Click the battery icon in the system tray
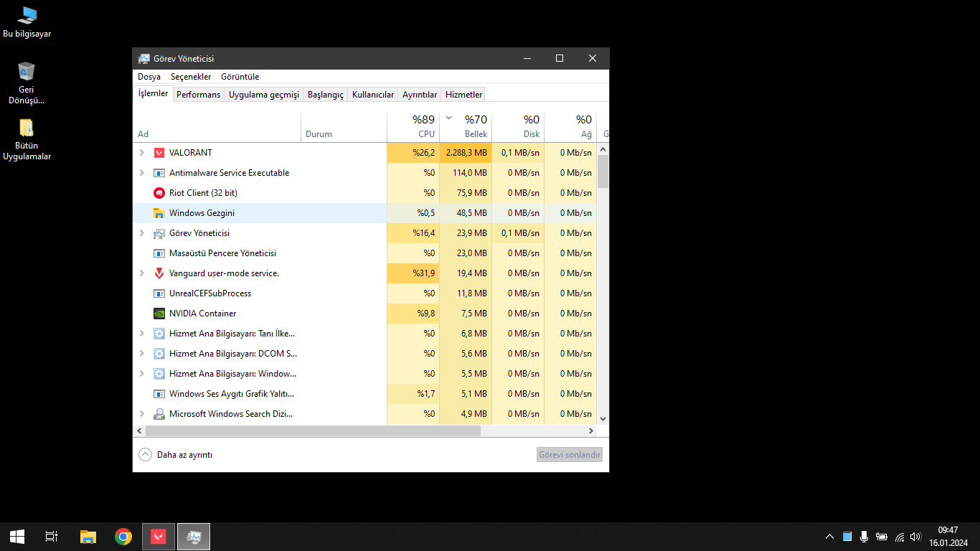The width and height of the screenshot is (980, 551). (882, 537)
